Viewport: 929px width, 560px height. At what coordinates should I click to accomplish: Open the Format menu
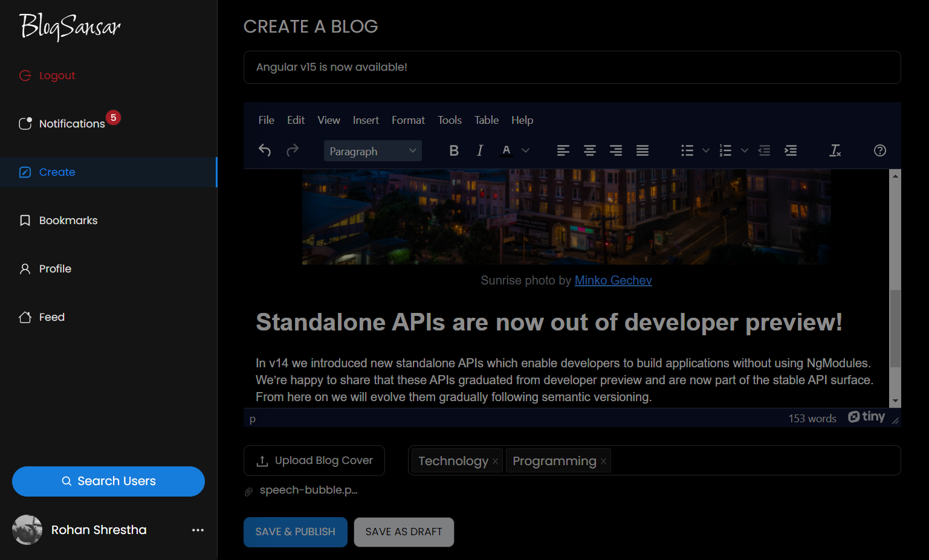pyautogui.click(x=408, y=120)
